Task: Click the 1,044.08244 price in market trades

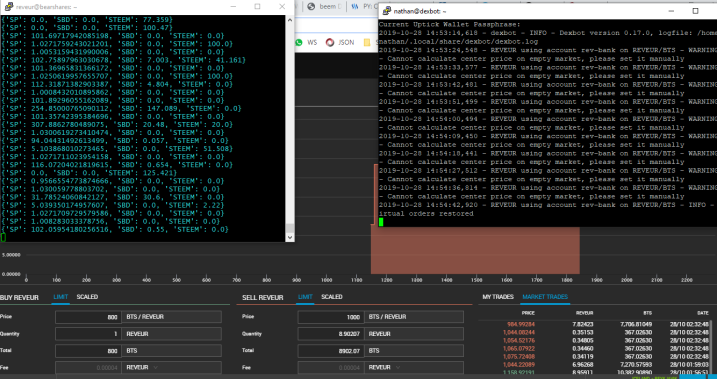Action: click(519, 332)
